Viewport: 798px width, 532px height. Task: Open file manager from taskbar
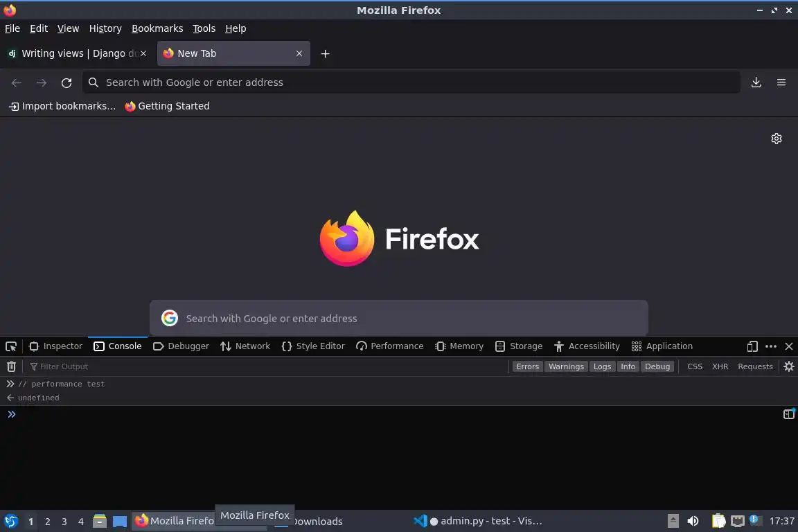(100, 521)
